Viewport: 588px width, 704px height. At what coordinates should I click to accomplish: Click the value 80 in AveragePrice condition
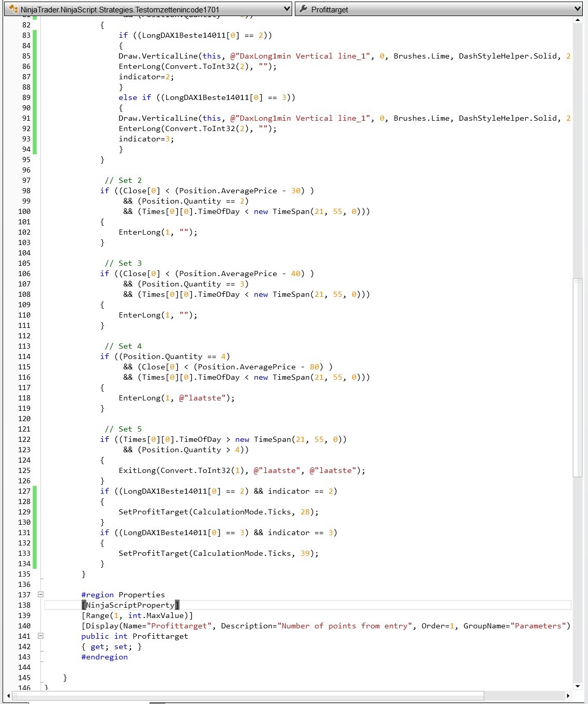point(314,367)
